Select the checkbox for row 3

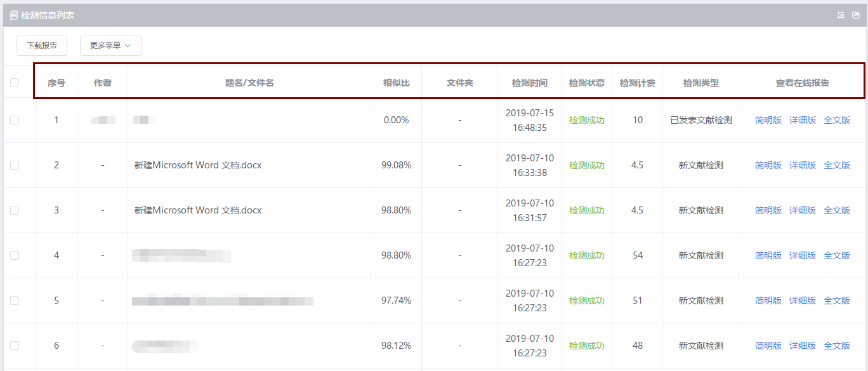pyautogui.click(x=15, y=210)
